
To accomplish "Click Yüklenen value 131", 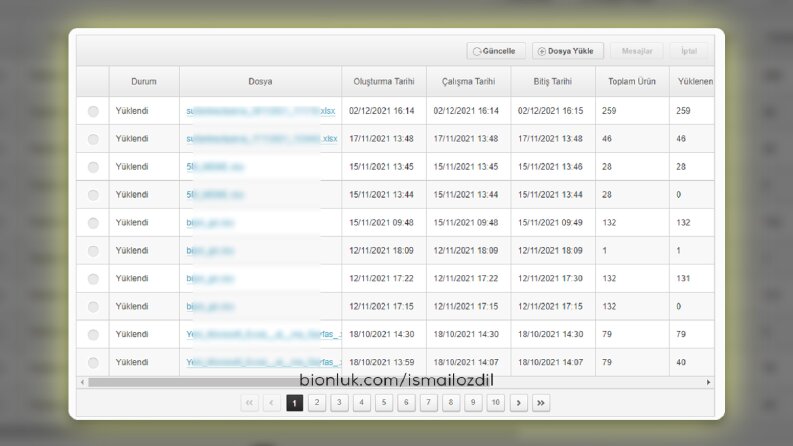I will tap(683, 278).
